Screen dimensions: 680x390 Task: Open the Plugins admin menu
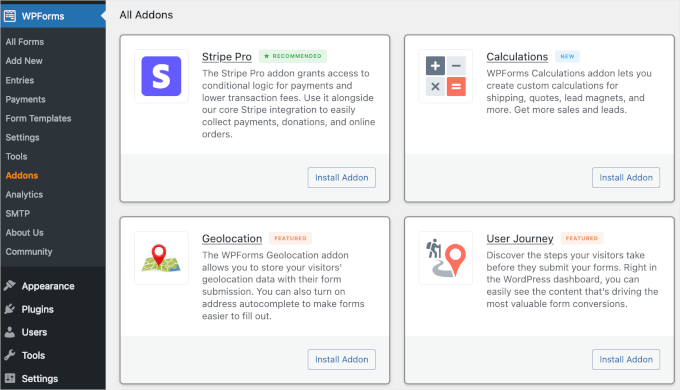click(37, 309)
